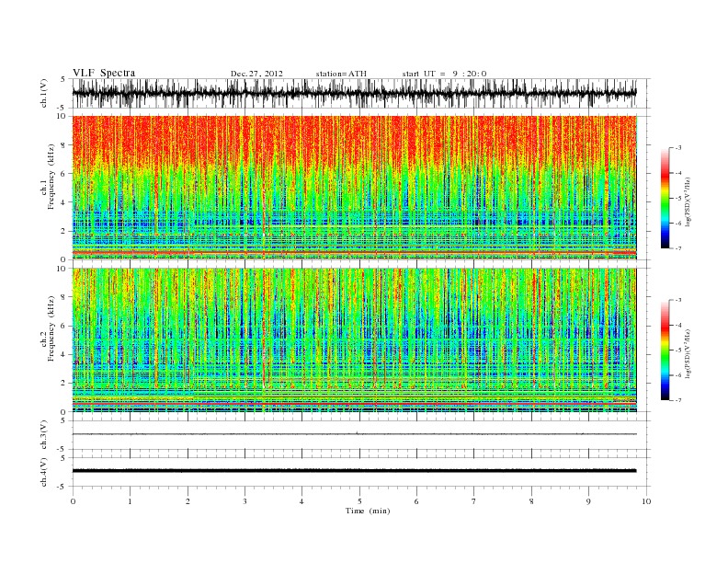Select the "ch.3(V)" axis label
This screenshot has height=563, width=728.
[44, 435]
